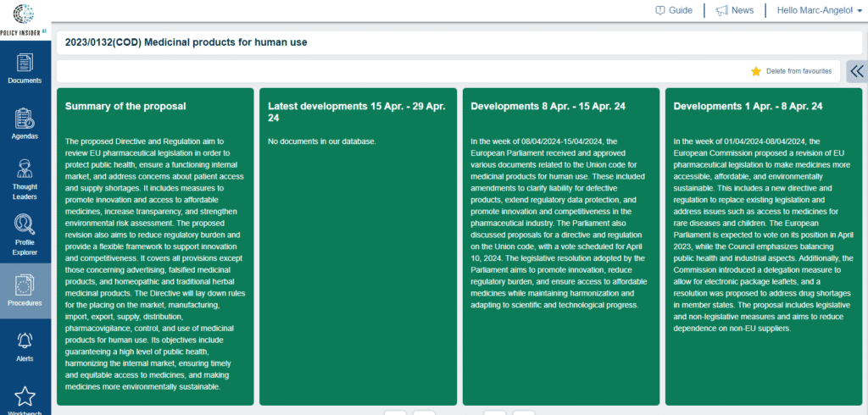Open the Profile Explorer in sidebar
The width and height of the screenshot is (868, 415).
coord(25,235)
